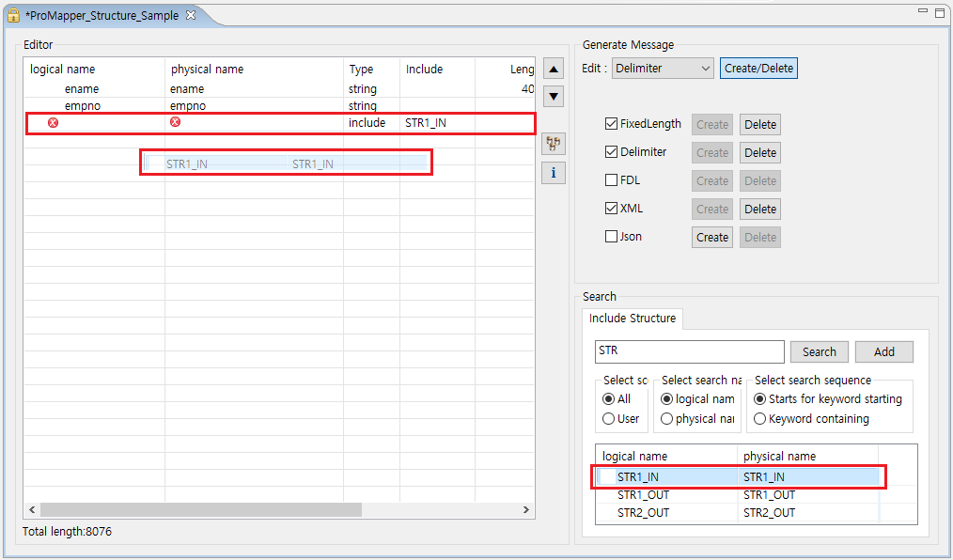
Task: Enable the FDL checkbox
Action: coord(612,180)
